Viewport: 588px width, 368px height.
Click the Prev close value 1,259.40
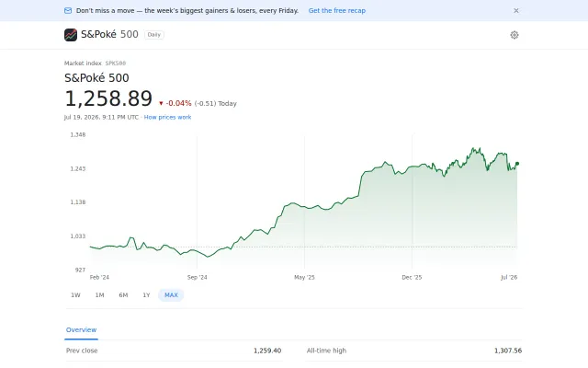click(267, 351)
